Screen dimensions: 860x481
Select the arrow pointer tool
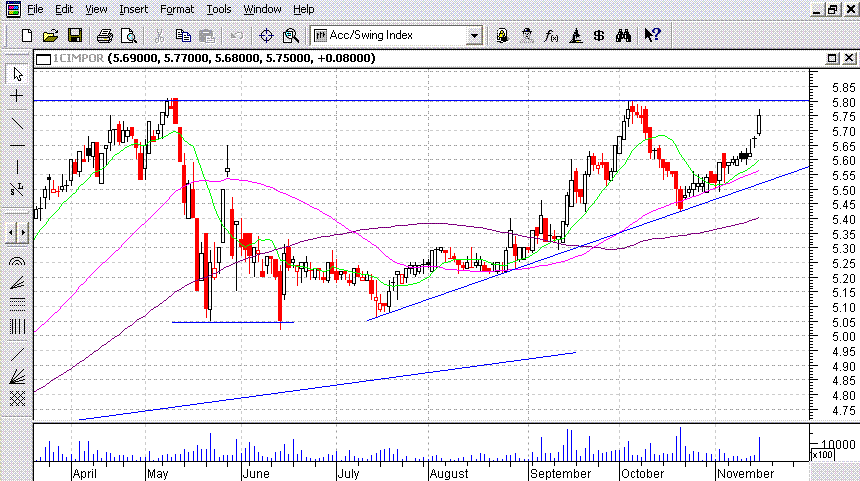[18, 73]
